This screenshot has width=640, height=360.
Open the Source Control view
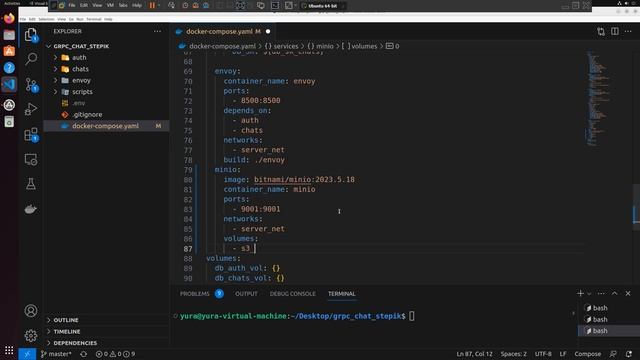[x=31, y=84]
